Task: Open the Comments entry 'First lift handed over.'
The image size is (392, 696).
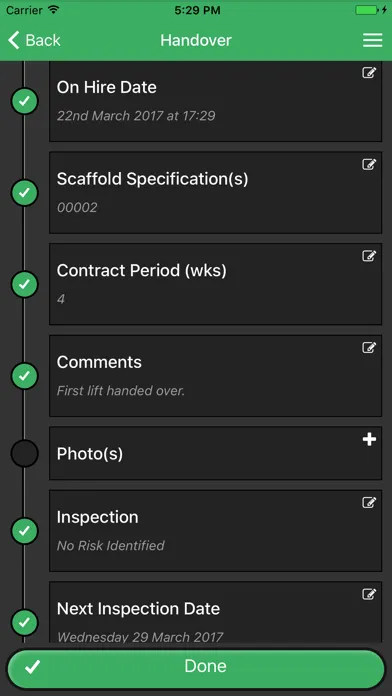Action: coord(215,376)
